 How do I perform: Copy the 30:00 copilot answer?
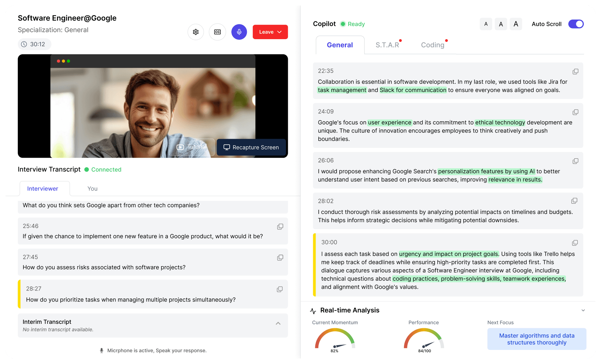[x=575, y=243]
